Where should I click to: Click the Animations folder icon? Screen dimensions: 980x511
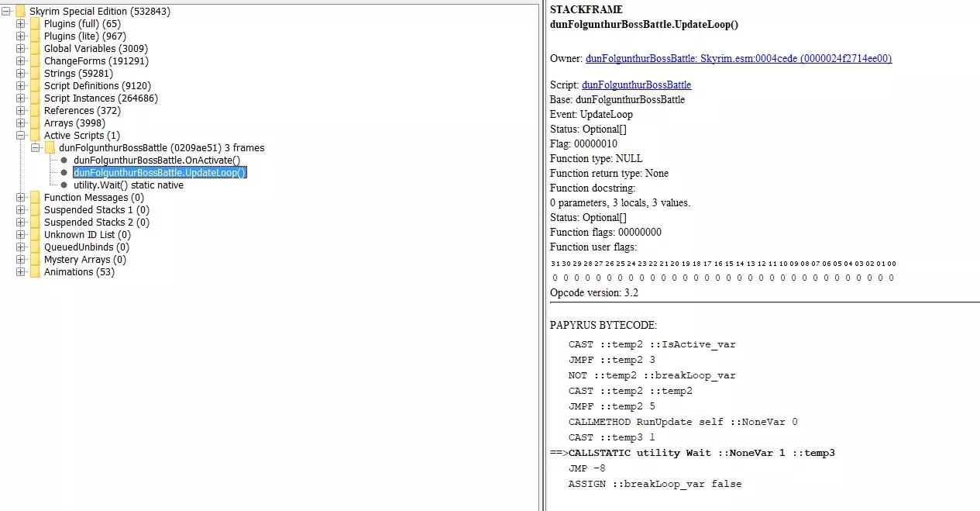[35, 272]
